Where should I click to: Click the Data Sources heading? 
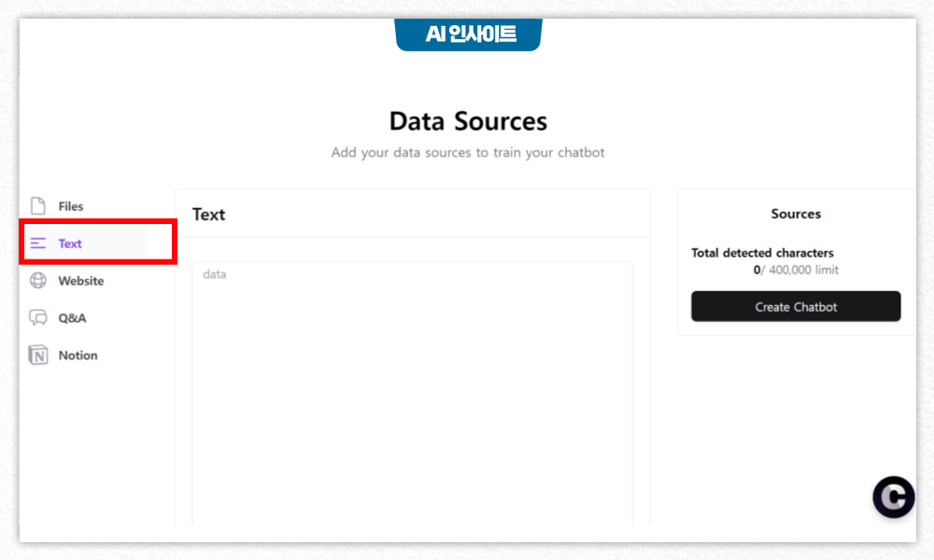[468, 121]
